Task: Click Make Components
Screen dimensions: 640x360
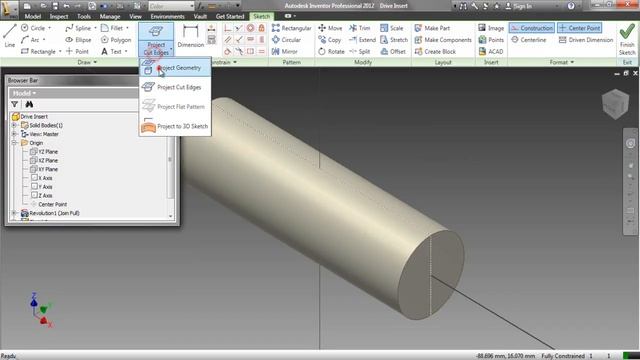Action: point(443,40)
